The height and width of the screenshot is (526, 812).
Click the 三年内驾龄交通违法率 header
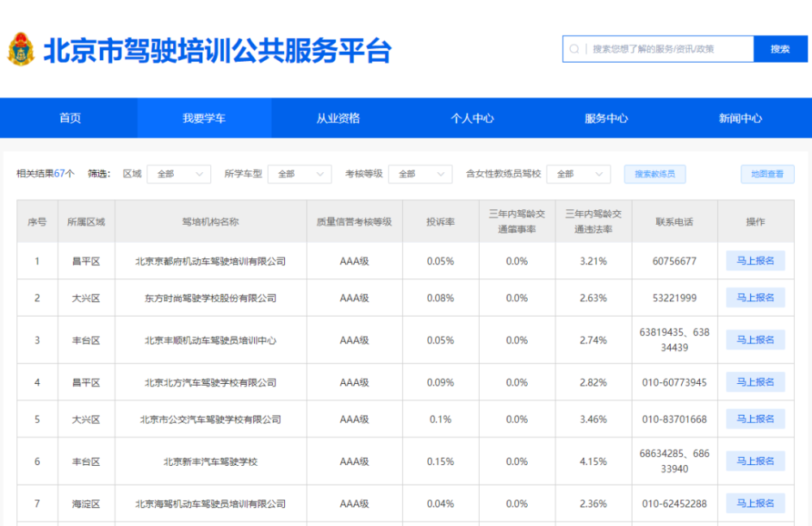click(594, 222)
